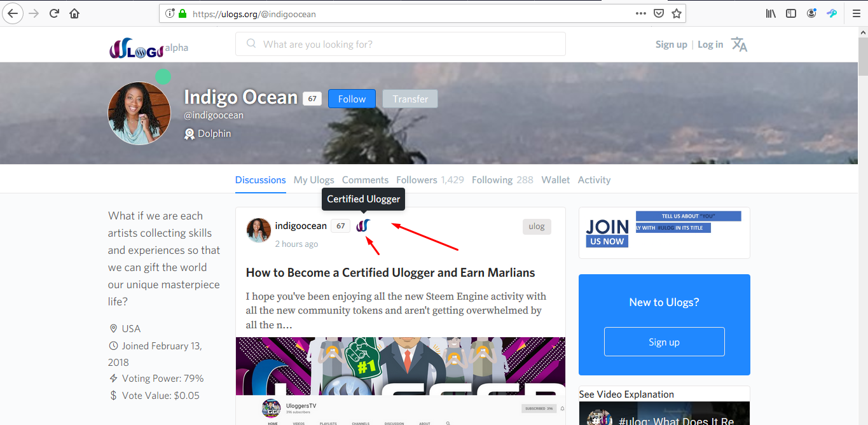
Task: Open the language translation icon
Action: click(x=739, y=44)
